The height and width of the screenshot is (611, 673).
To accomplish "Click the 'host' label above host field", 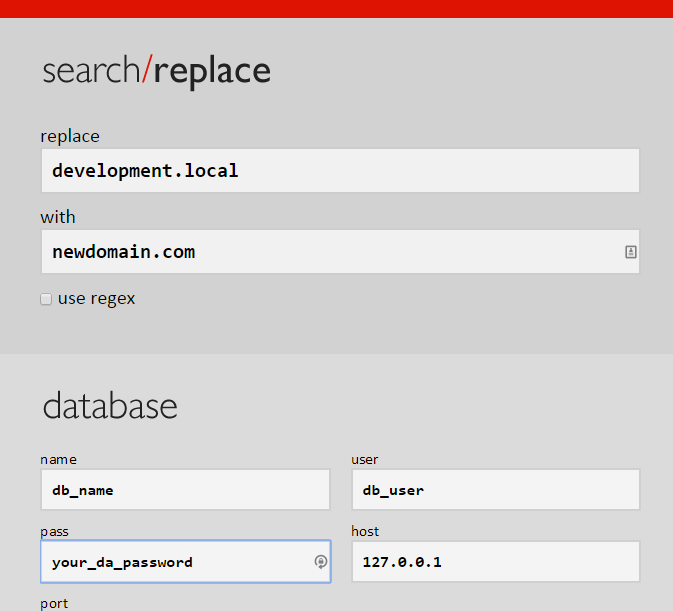I will pos(365,531).
